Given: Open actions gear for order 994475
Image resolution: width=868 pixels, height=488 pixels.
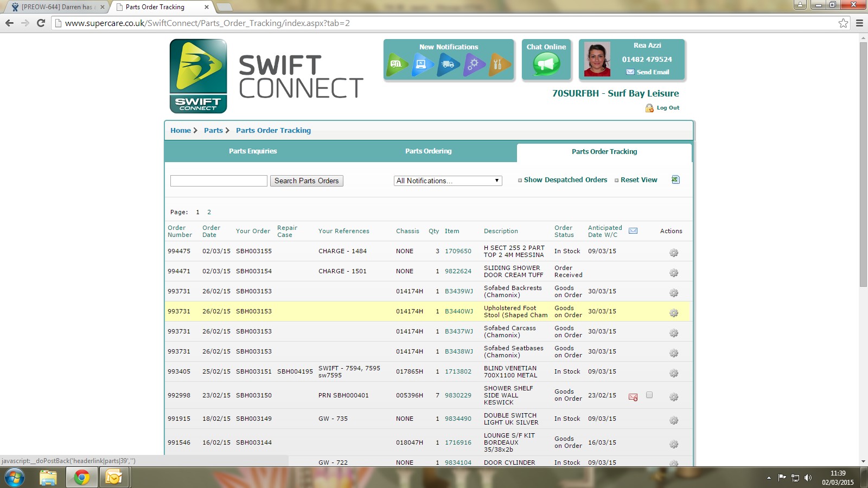Looking at the screenshot, I should (674, 253).
